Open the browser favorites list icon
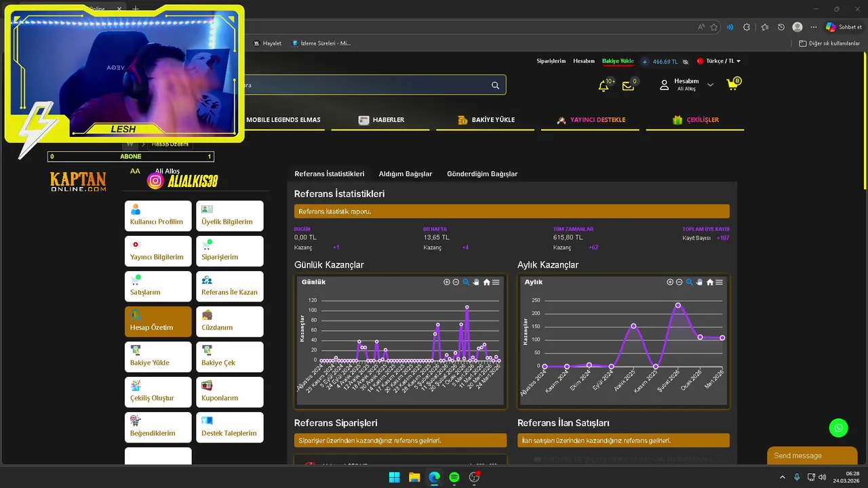Image resolution: width=868 pixels, height=488 pixels. (x=764, y=27)
